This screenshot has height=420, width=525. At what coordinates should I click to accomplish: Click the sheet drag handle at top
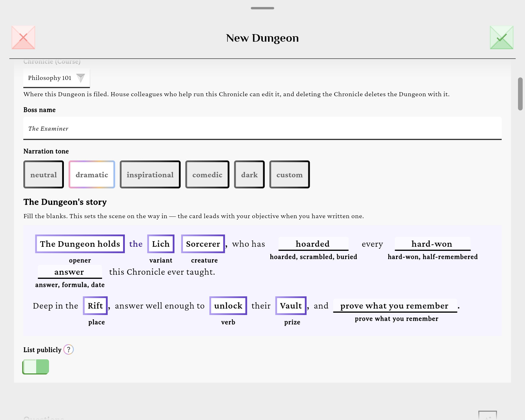(x=262, y=8)
